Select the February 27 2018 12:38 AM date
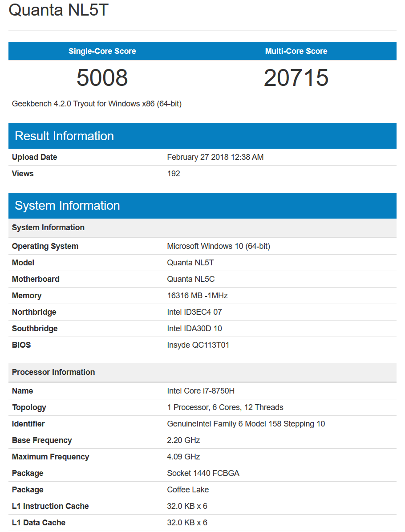The height and width of the screenshot is (532, 405). pos(215,157)
